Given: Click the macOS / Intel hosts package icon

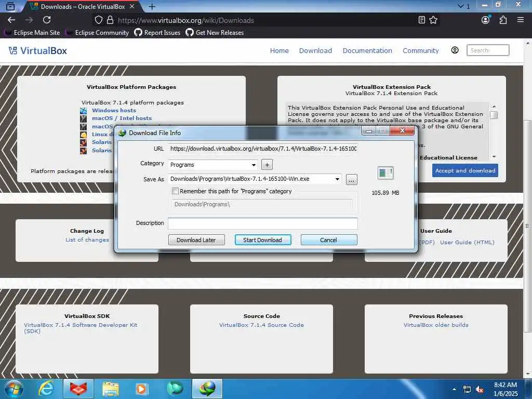Looking at the screenshot, I should pyautogui.click(x=84, y=118).
